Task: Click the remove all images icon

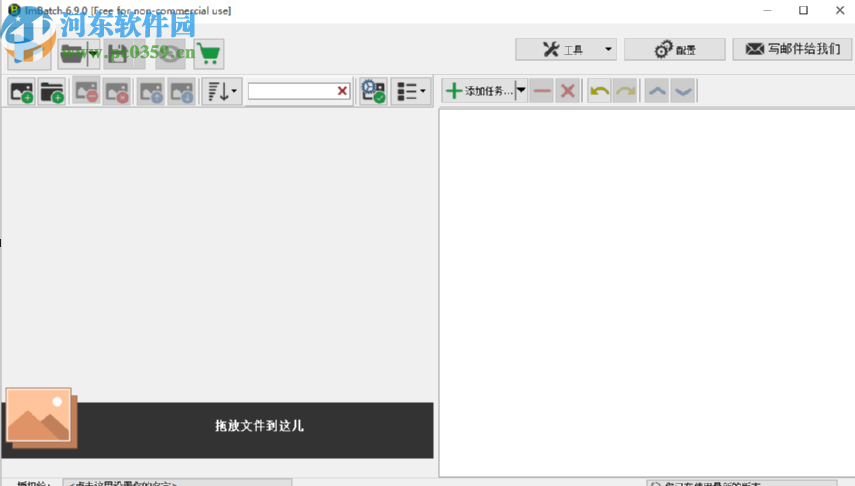Action: point(117,92)
